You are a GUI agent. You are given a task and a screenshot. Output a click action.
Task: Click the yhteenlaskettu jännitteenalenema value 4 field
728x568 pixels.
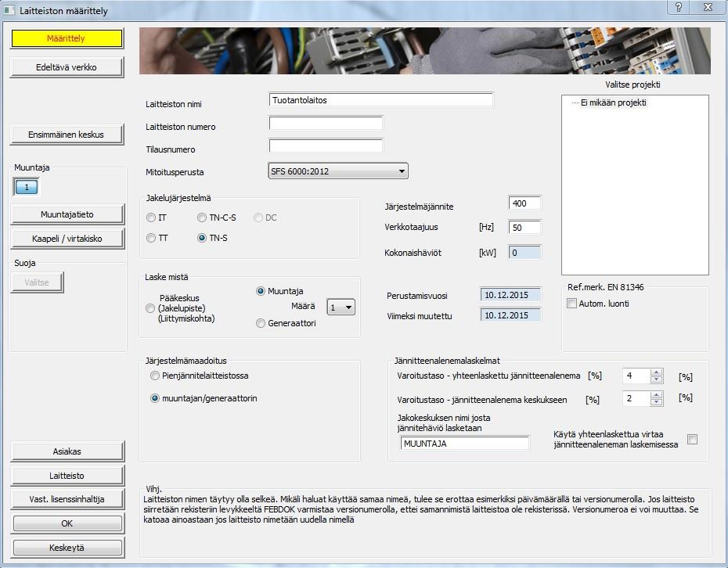[x=636, y=376]
